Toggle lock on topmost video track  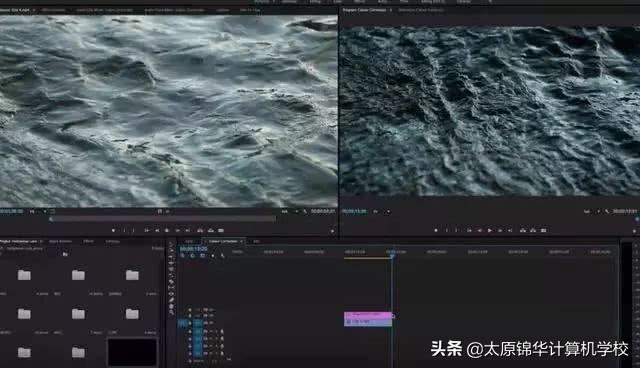tap(190, 310)
